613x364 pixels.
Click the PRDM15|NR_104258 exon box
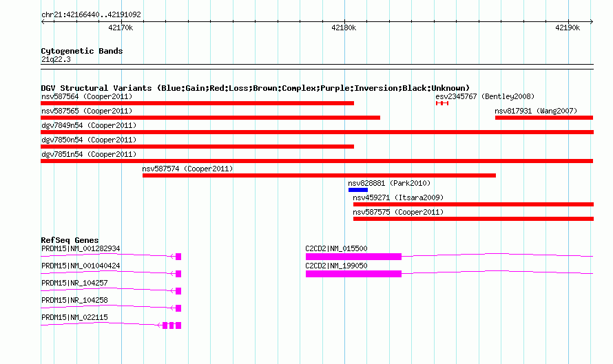click(x=178, y=308)
